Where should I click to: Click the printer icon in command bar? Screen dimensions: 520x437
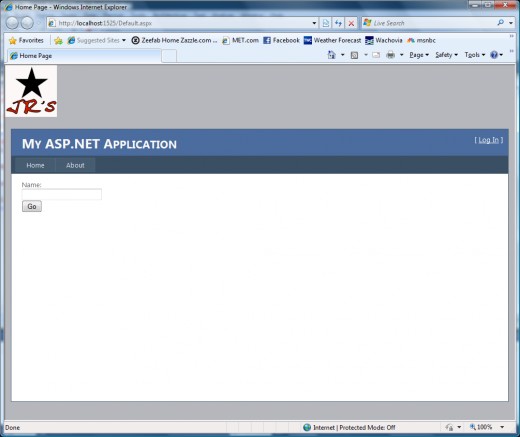[390, 55]
